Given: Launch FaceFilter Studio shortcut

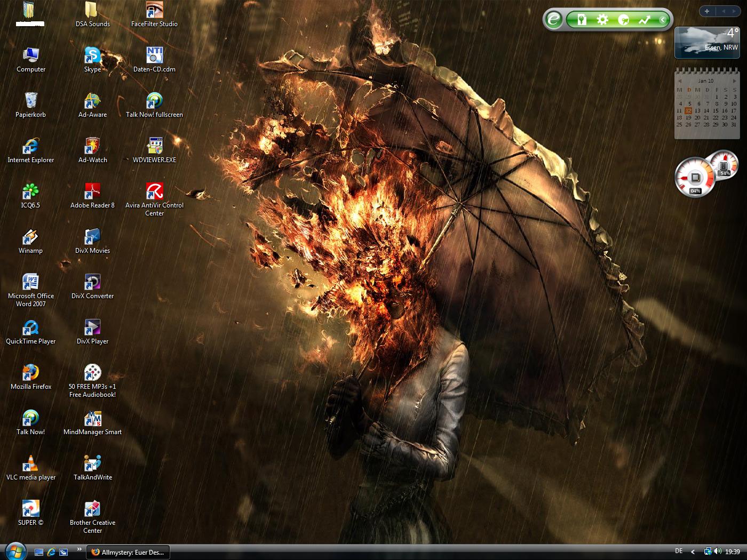Looking at the screenshot, I should (154, 14).
